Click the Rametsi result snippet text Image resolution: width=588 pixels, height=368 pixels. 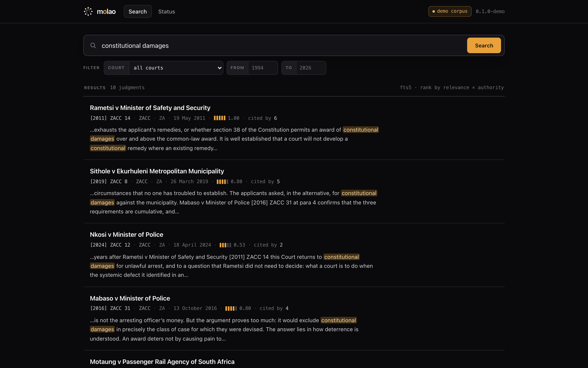click(x=234, y=139)
